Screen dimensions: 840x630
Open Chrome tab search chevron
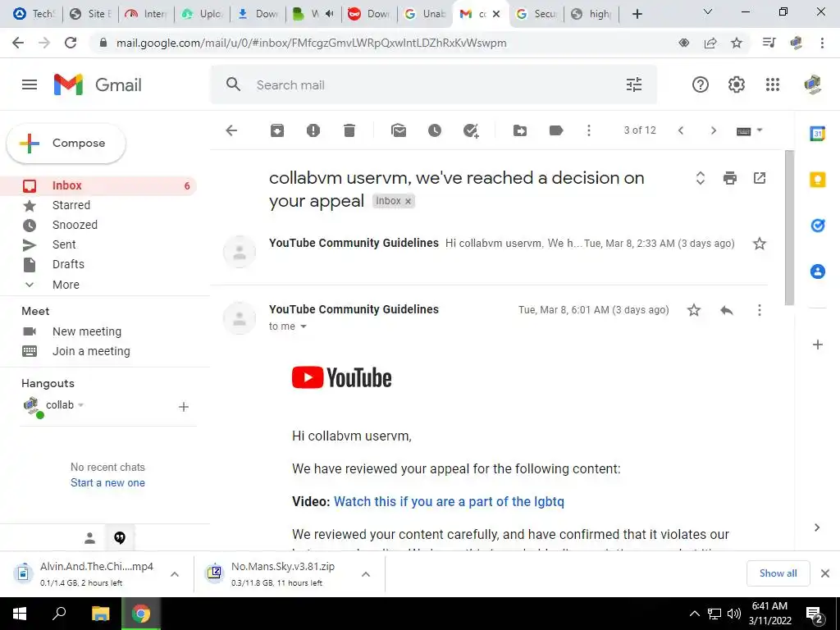pos(707,11)
